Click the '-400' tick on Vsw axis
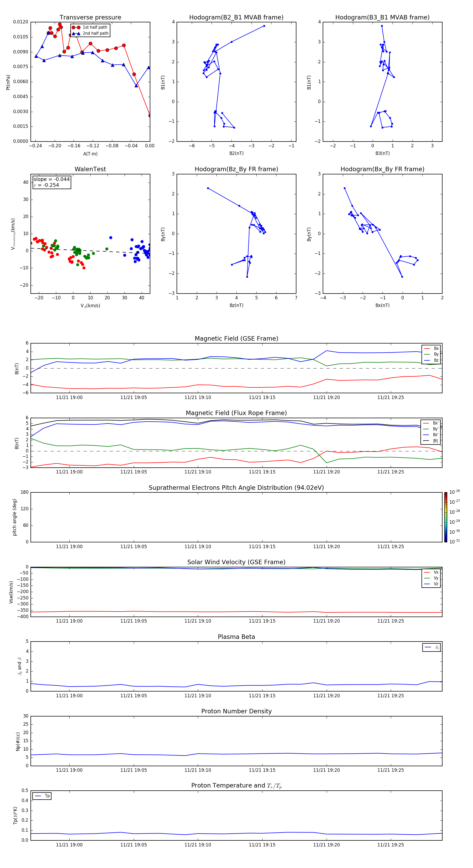 (x=23, y=617)
